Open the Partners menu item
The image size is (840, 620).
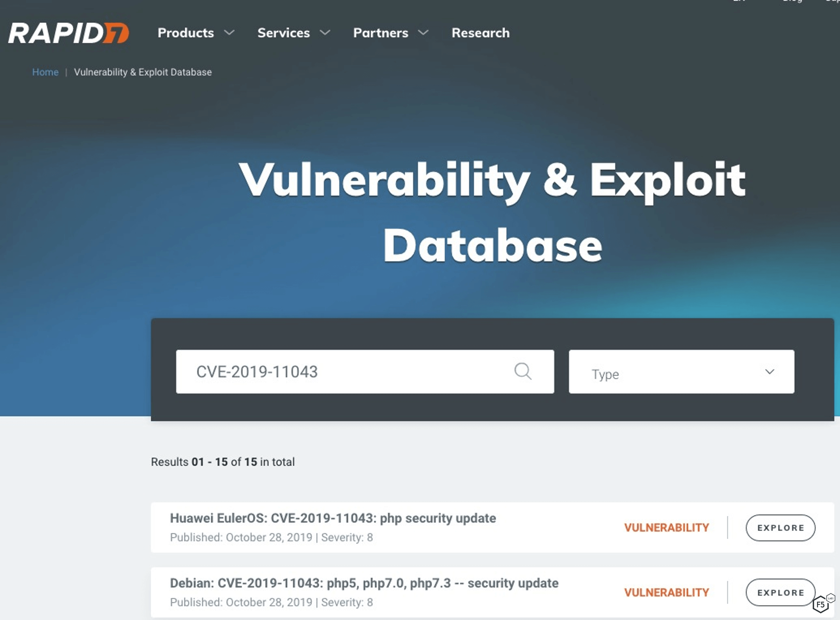pyautogui.click(x=380, y=33)
